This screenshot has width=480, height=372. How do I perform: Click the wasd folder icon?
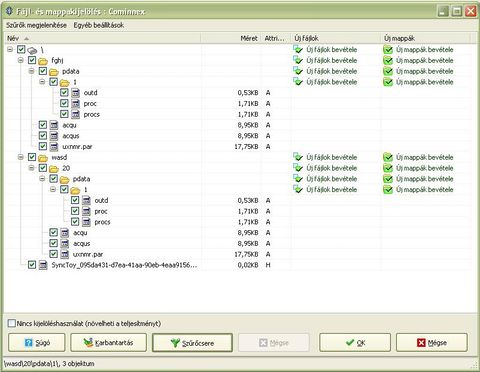[43, 158]
